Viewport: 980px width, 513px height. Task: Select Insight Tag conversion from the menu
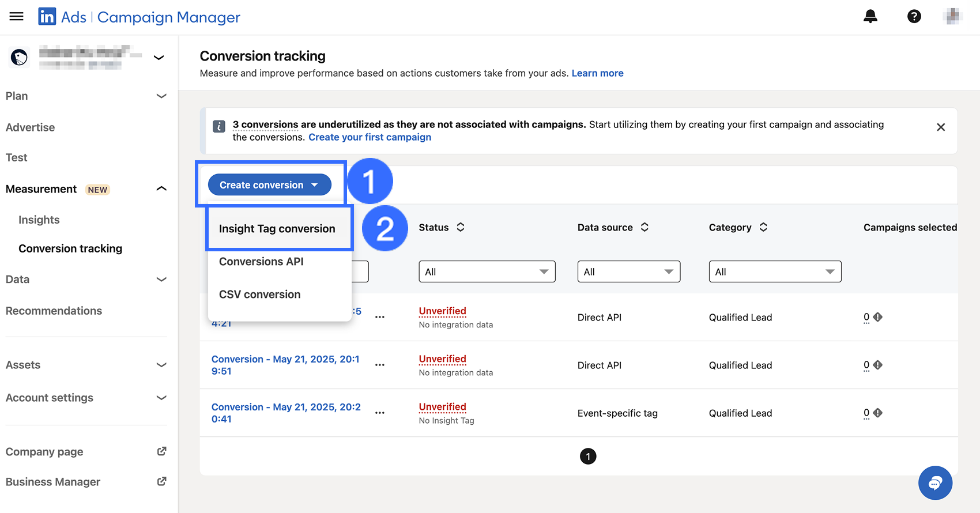pos(277,229)
